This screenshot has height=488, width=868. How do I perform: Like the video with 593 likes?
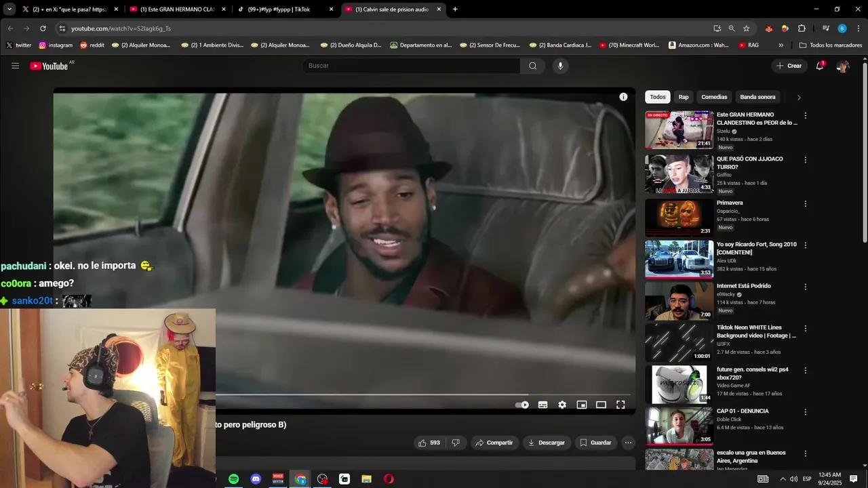[429, 443]
